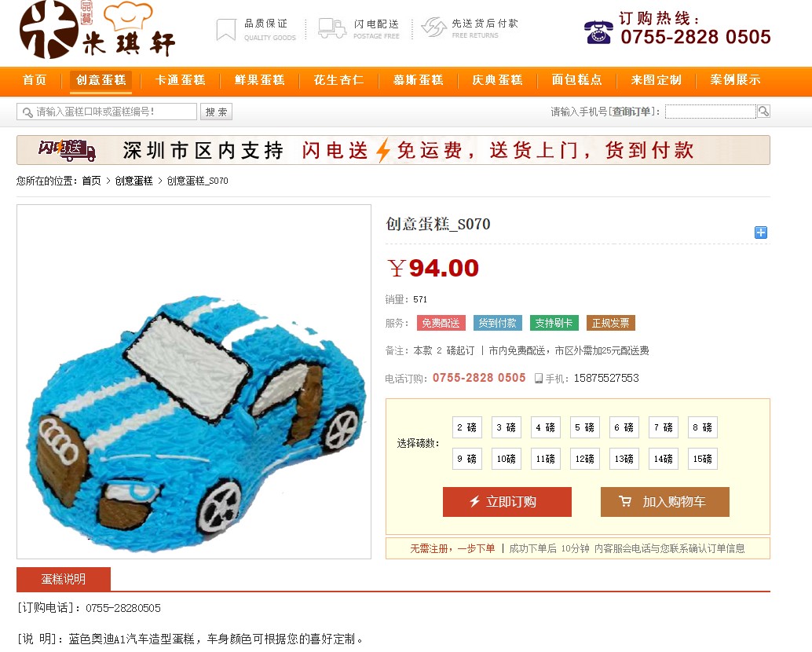Click 创意蛋糕 in the breadcrumb
Viewport: 812px width, 652px height.
tap(134, 181)
